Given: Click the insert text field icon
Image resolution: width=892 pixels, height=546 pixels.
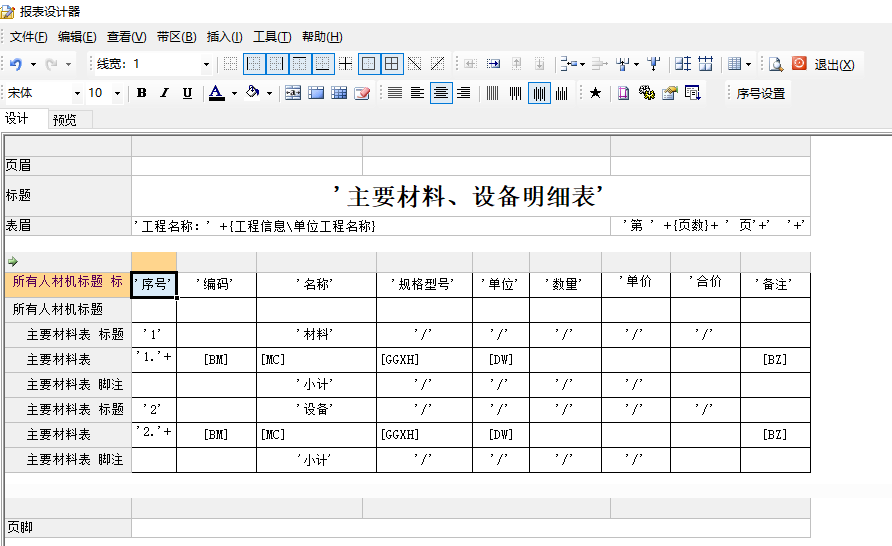Looking at the screenshot, I should (293, 93).
